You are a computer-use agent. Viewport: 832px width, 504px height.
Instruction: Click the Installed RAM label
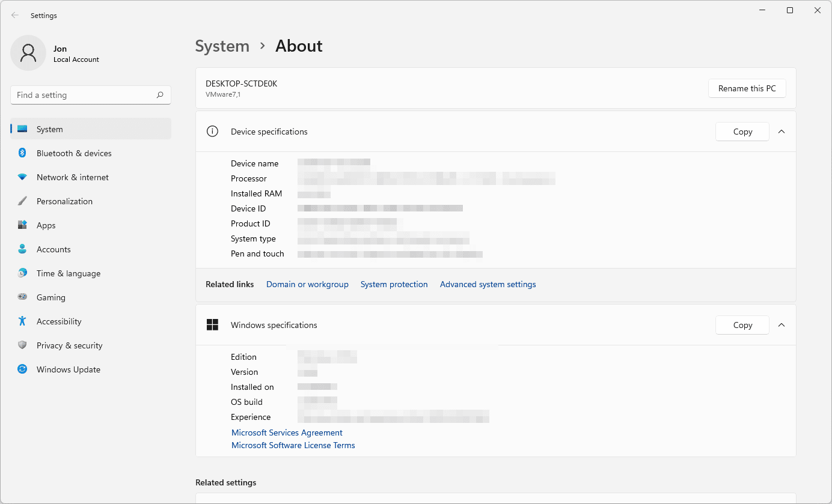tap(257, 193)
